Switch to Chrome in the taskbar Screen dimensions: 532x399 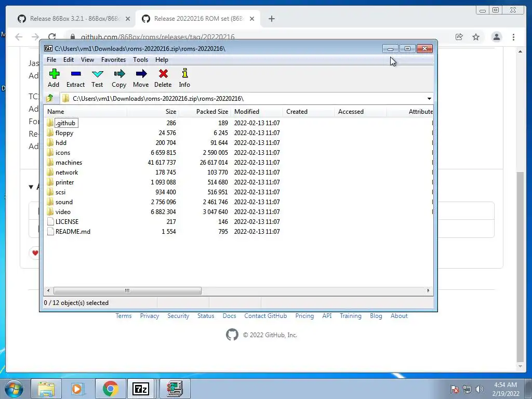tap(110, 389)
